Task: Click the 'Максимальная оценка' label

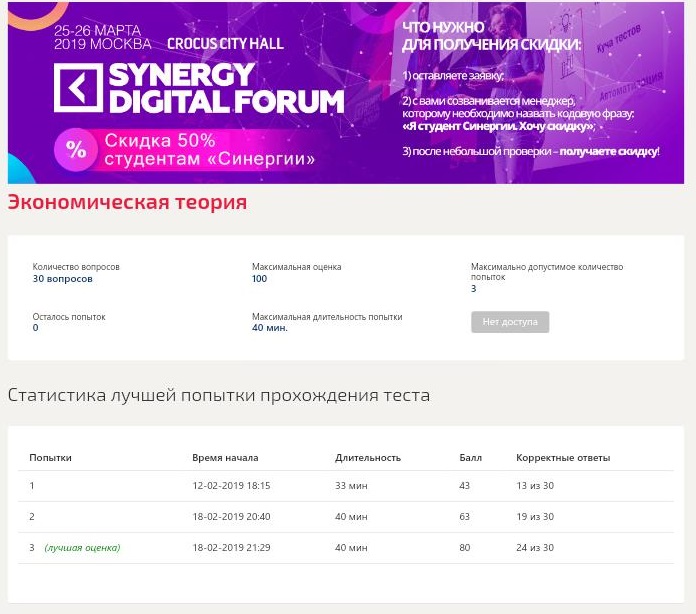Action: coord(297,267)
